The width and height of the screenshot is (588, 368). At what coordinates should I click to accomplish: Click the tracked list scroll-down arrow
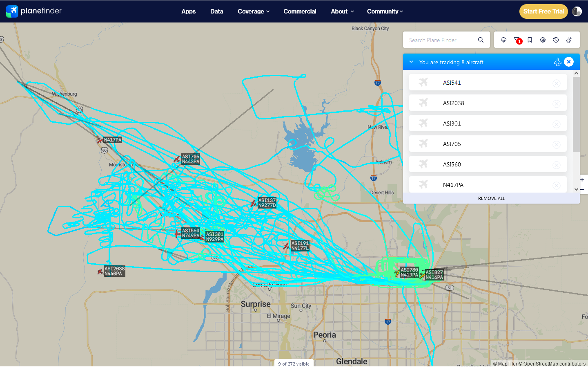click(576, 189)
